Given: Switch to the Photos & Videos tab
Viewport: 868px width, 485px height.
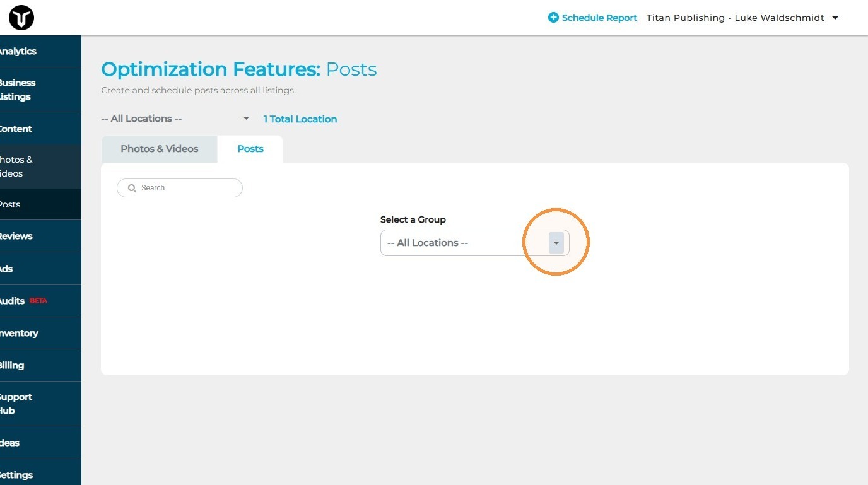Looking at the screenshot, I should [160, 149].
